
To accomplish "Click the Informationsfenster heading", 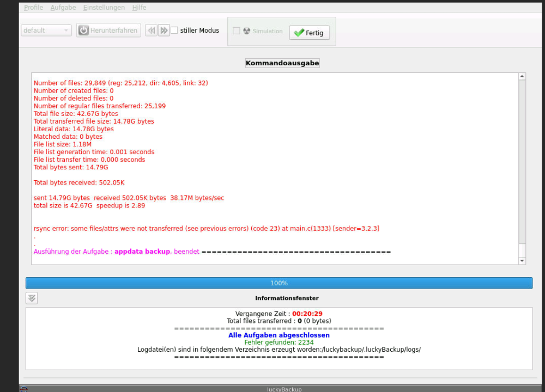I will coord(287,298).
